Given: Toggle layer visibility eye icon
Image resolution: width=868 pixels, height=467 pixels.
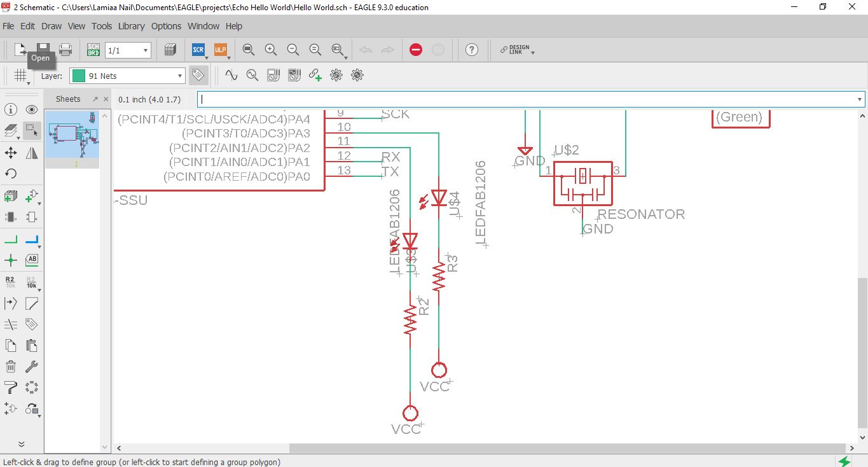Looking at the screenshot, I should coord(32,109).
